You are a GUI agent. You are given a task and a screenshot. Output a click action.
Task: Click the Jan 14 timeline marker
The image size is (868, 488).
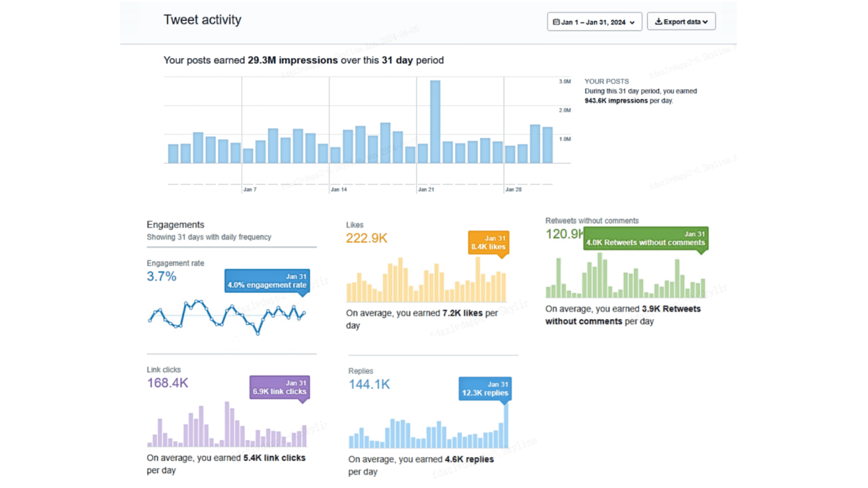pyautogui.click(x=339, y=189)
